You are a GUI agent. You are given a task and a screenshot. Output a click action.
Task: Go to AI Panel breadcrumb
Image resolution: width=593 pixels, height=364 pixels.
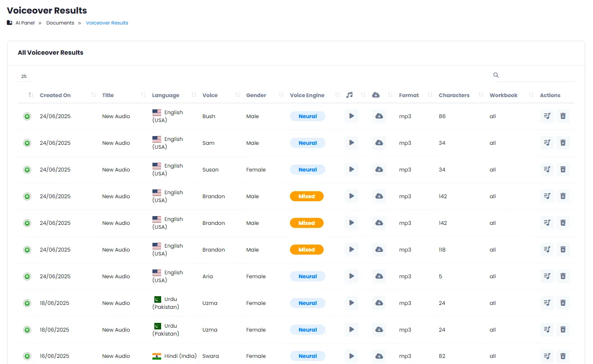pyautogui.click(x=25, y=23)
